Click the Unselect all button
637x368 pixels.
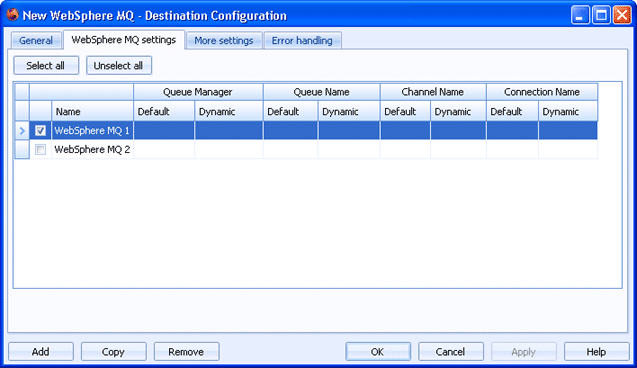tap(118, 65)
